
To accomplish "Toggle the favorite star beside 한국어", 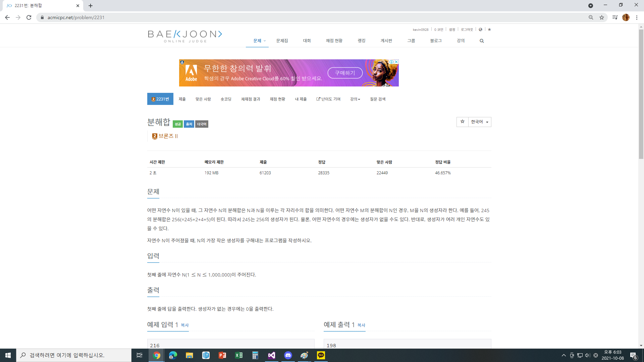I will tap(462, 122).
